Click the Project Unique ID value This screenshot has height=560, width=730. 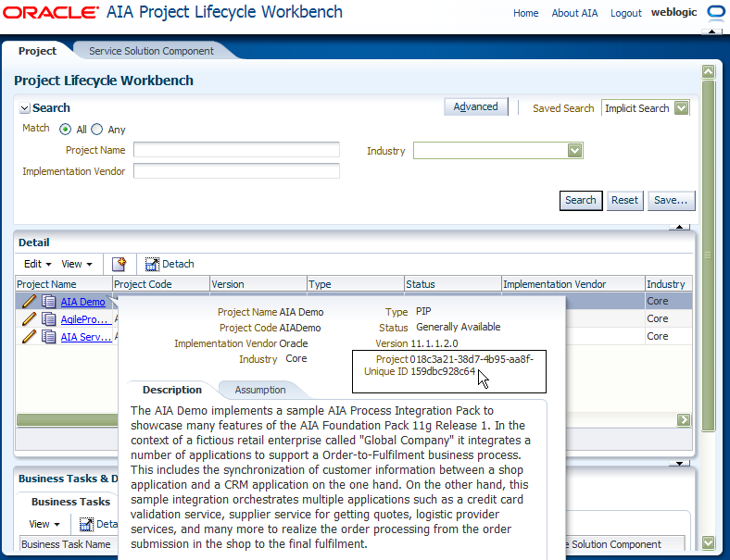472,365
